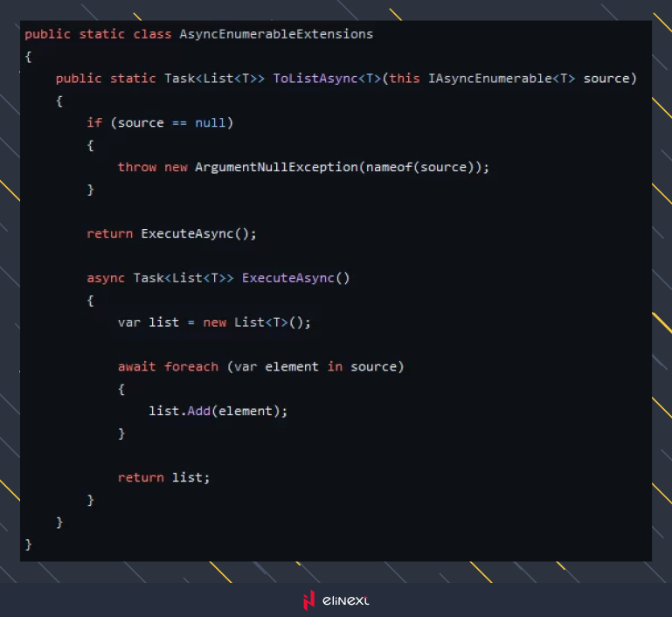Click the final closing brace of the class
This screenshot has width=672, height=617.
pyautogui.click(x=29, y=544)
